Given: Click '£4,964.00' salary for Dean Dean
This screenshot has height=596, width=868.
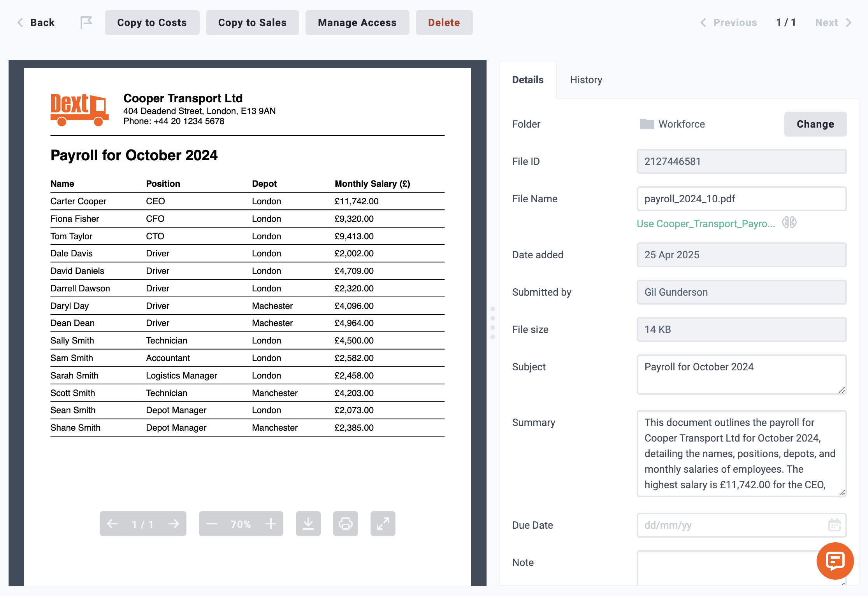Looking at the screenshot, I should (354, 323).
